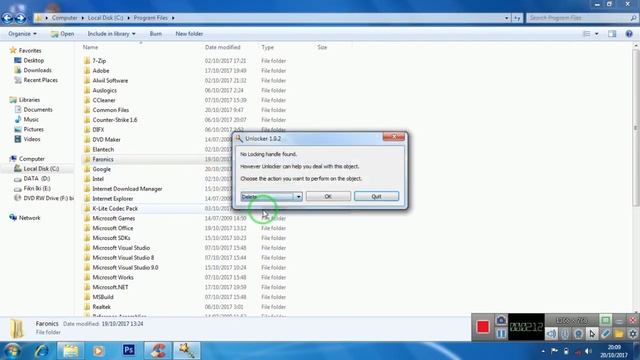
Task: Open the view options dropdown arrow
Action: click(597, 34)
